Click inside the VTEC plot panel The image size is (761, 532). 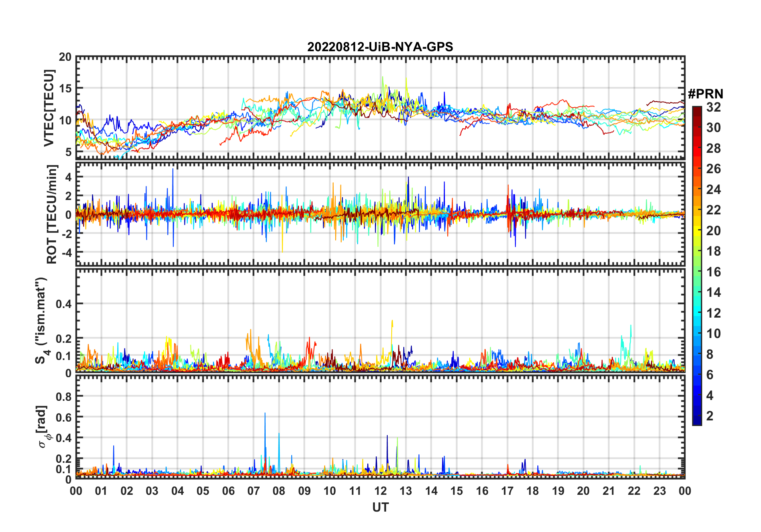(380, 108)
